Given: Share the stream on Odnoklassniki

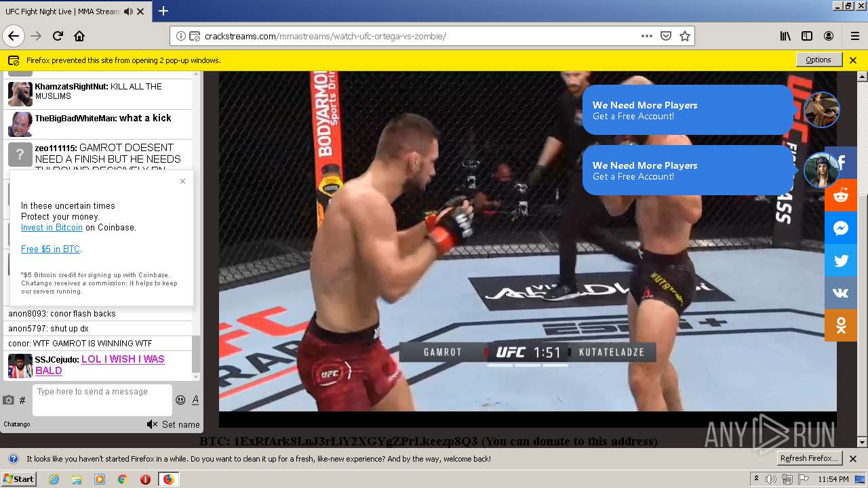Looking at the screenshot, I should pos(841,326).
